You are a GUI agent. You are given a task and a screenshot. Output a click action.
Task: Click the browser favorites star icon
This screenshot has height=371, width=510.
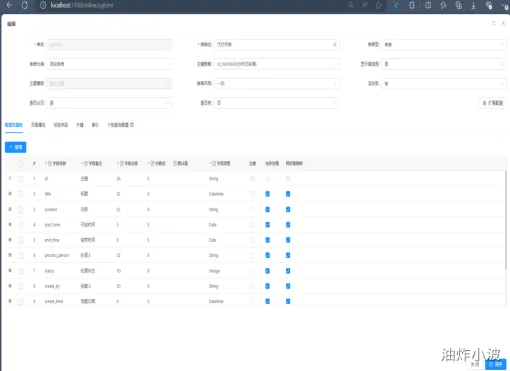coord(378,5)
